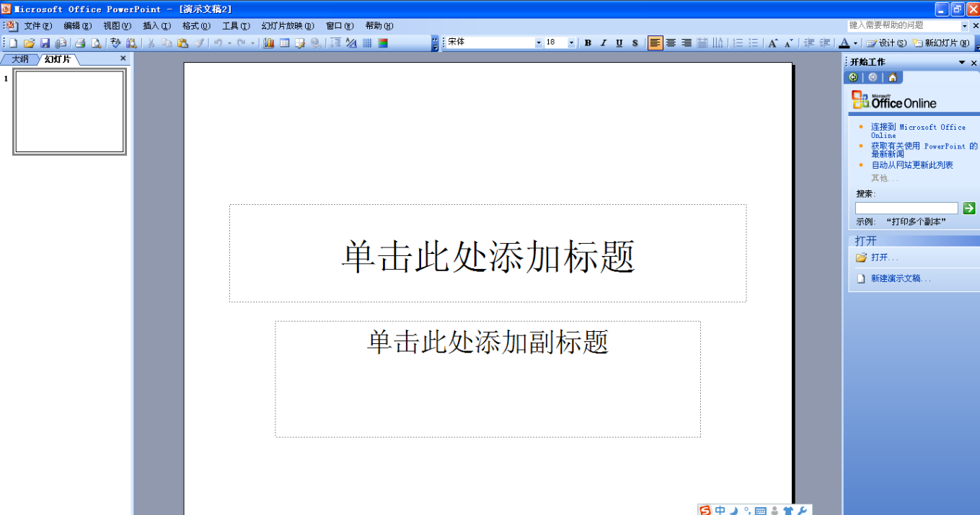The image size is (980, 515).
Task: Click the 设计 button
Action: [x=886, y=43]
